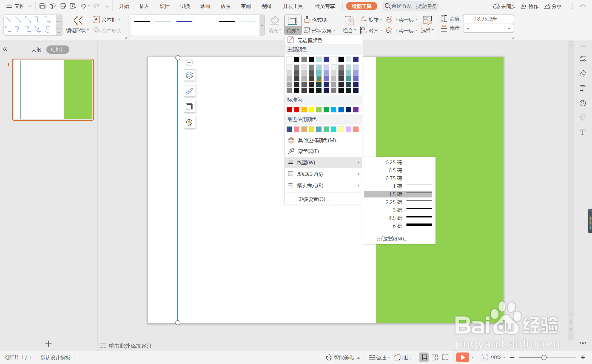
Task: Switch to slide sorter view icon
Action: [435, 357]
